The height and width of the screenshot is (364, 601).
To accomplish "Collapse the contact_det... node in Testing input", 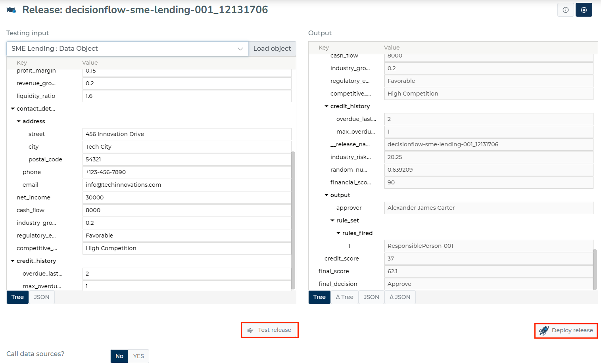I will (x=13, y=109).
